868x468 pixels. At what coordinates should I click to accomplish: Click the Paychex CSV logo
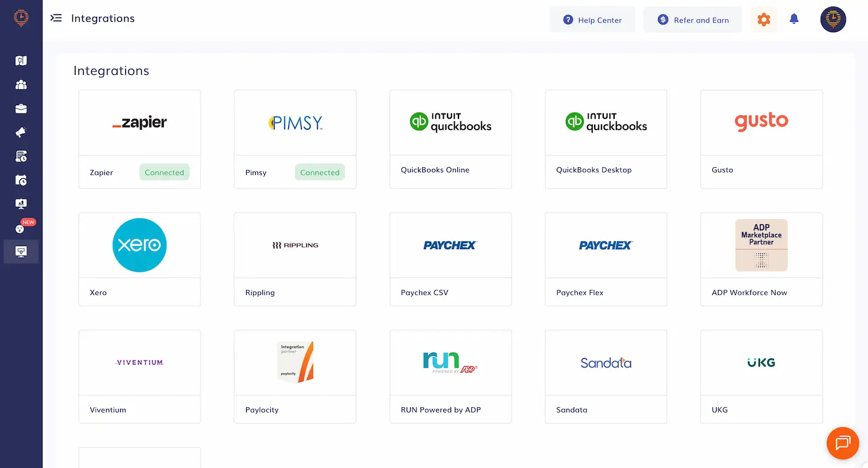(x=451, y=245)
